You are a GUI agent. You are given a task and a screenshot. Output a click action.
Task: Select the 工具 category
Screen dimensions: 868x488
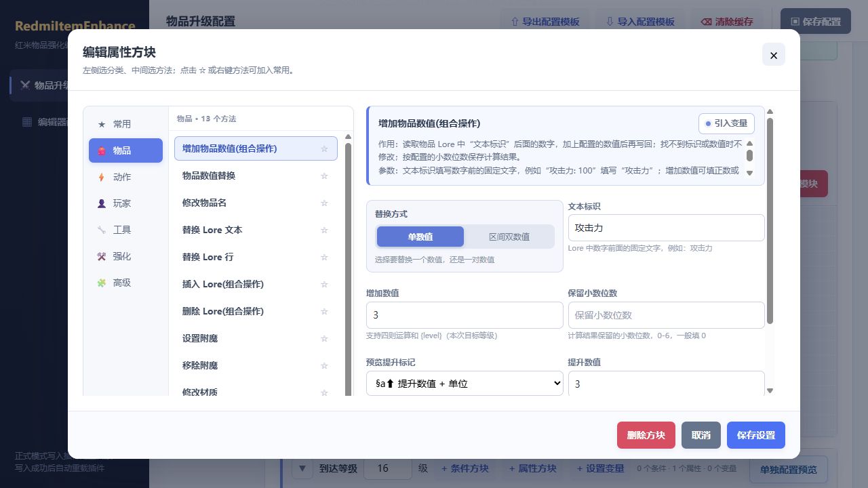[125, 230]
